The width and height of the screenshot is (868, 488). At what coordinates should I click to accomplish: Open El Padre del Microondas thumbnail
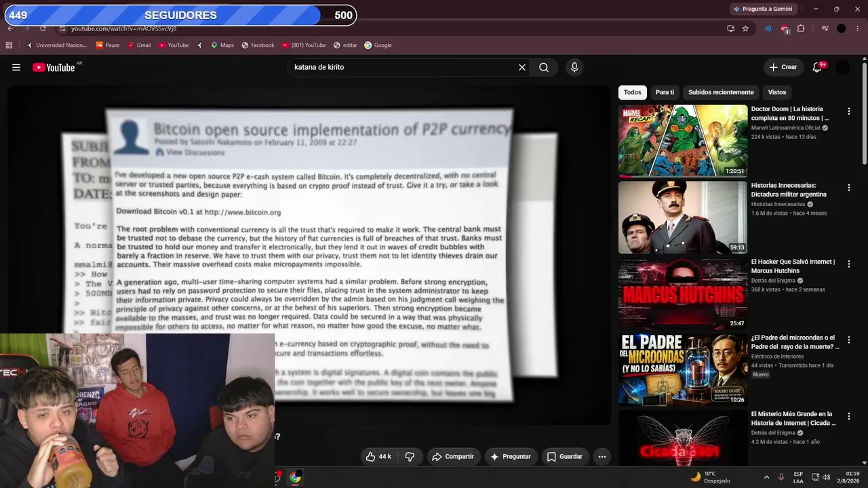click(683, 369)
